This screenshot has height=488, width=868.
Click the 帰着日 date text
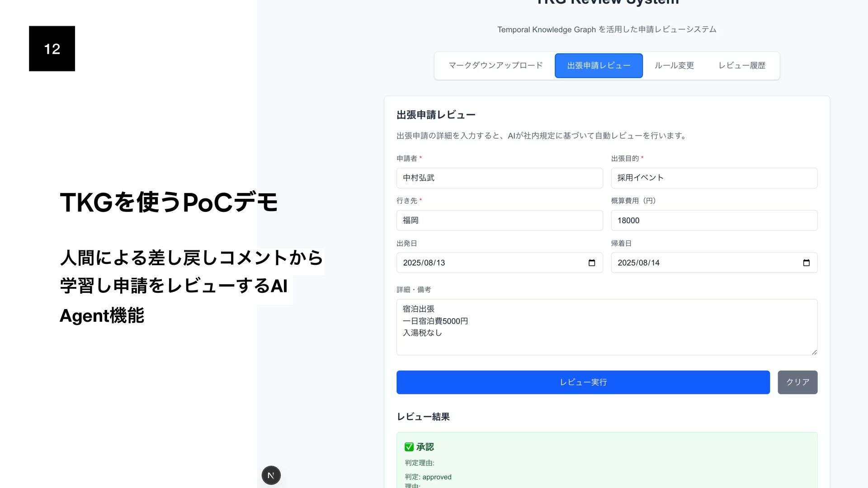click(x=638, y=263)
